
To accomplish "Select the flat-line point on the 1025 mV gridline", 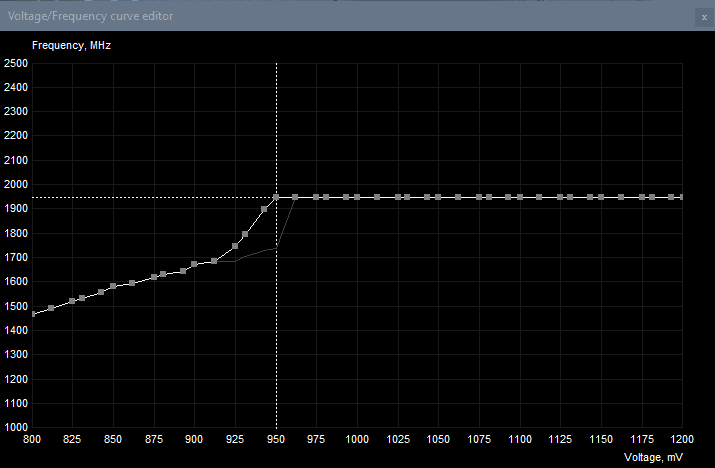I will point(398,197).
